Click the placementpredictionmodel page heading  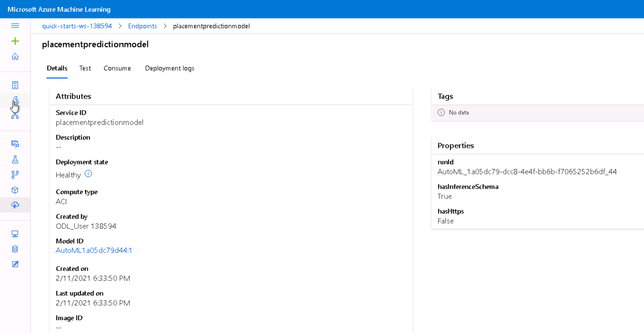95,44
